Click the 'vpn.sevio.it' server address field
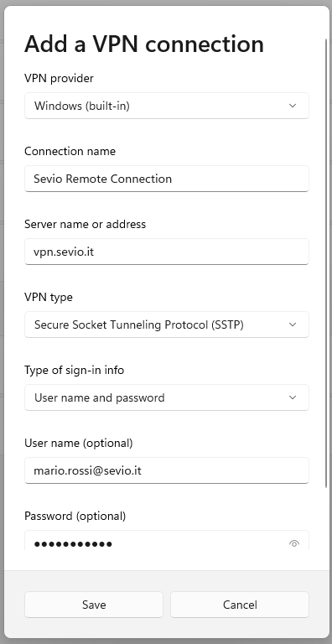 click(166, 252)
